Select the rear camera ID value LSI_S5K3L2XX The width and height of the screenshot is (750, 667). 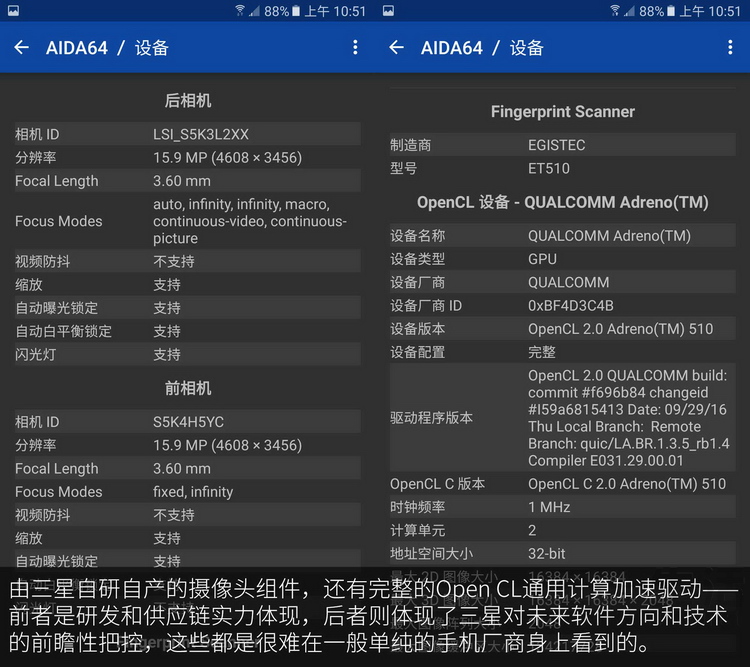pyautogui.click(x=201, y=134)
